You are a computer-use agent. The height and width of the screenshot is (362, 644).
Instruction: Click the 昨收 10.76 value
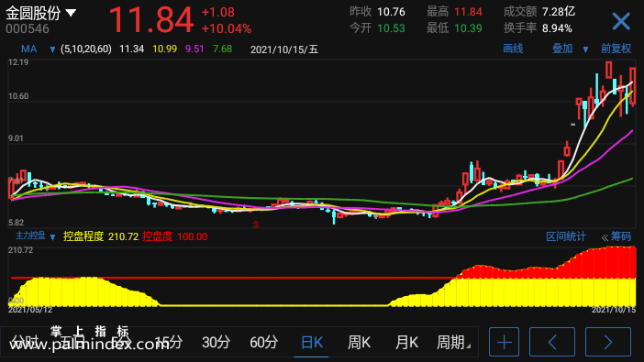click(391, 12)
